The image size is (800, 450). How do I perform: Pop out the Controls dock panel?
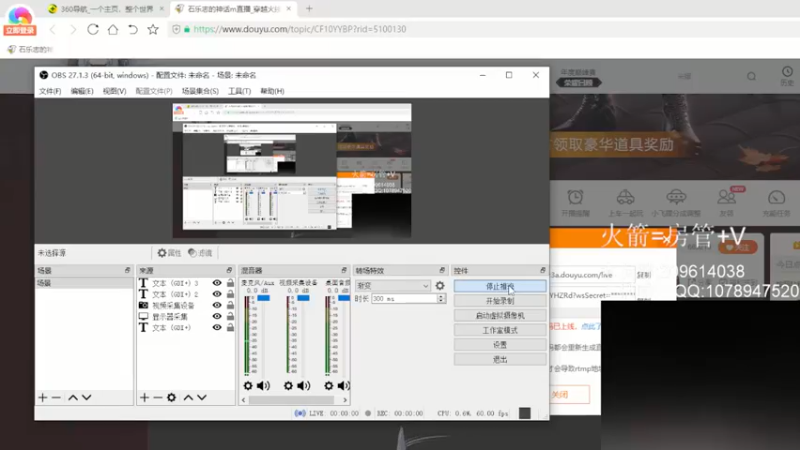pos(543,270)
